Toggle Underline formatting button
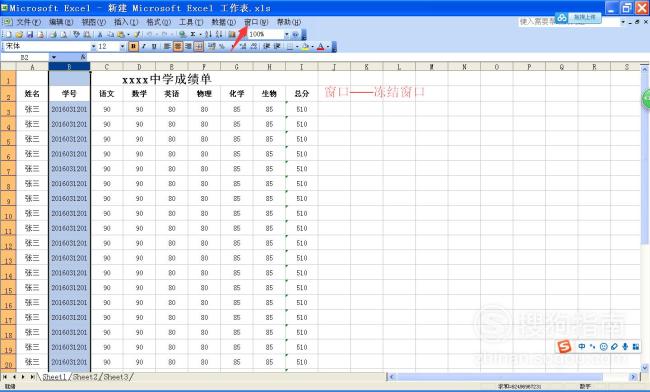The width and height of the screenshot is (650, 392). click(154, 46)
